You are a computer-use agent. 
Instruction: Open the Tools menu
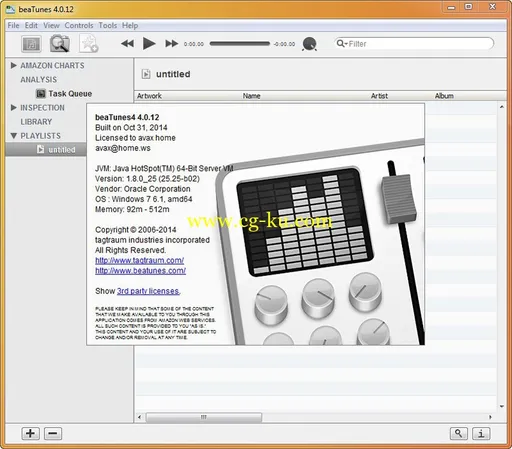click(x=108, y=26)
